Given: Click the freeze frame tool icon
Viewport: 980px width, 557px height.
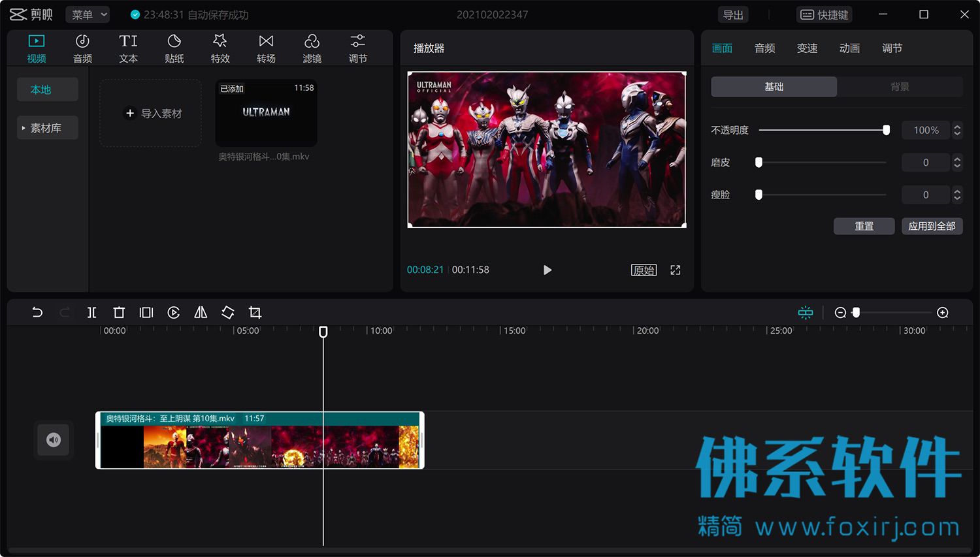Looking at the screenshot, I should tap(146, 313).
